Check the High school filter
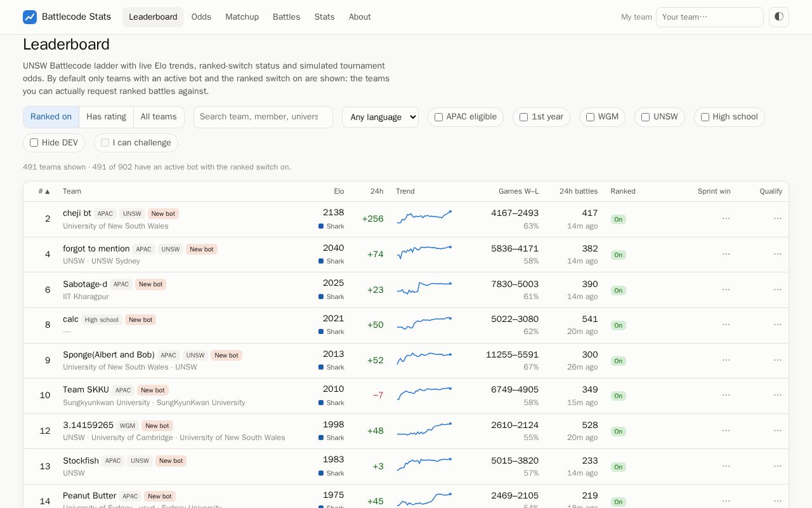812x508 pixels. coord(705,117)
